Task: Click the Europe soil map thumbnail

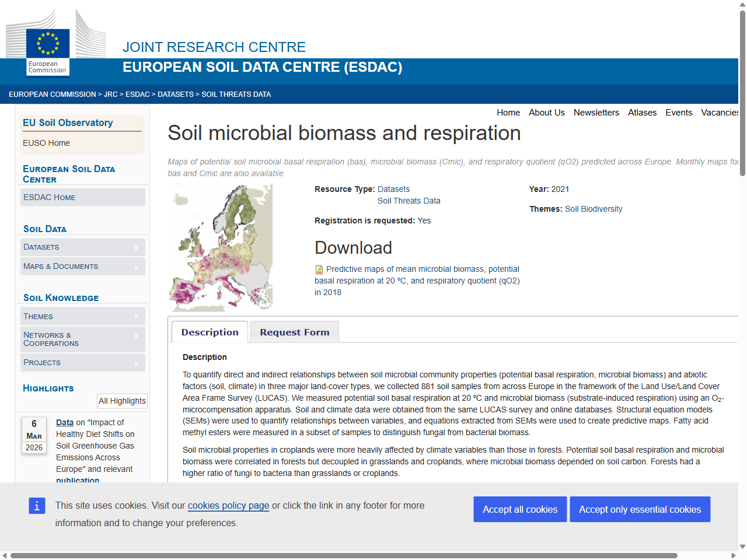Action: [x=221, y=247]
